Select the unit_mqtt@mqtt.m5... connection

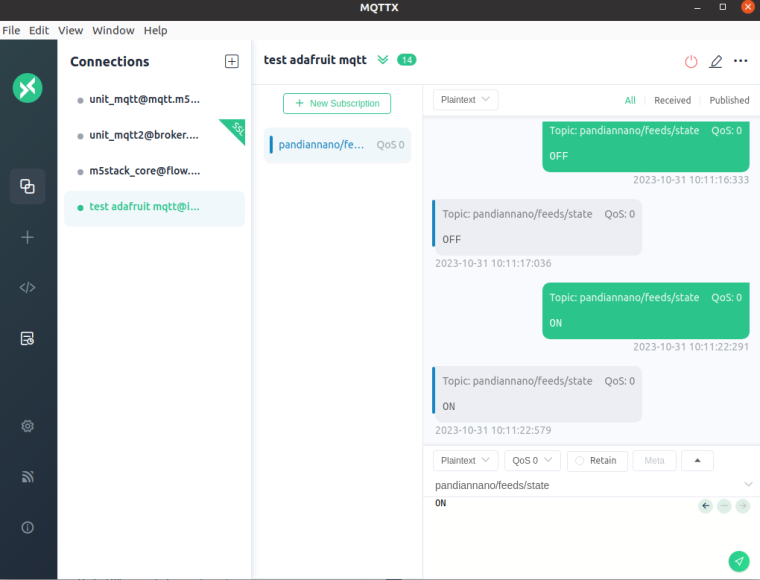click(154, 100)
